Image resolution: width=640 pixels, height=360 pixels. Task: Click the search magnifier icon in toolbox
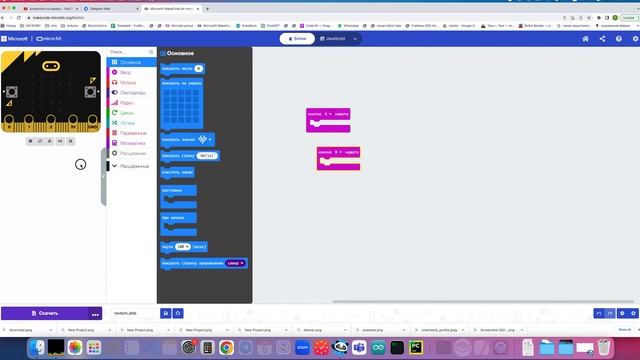point(151,52)
